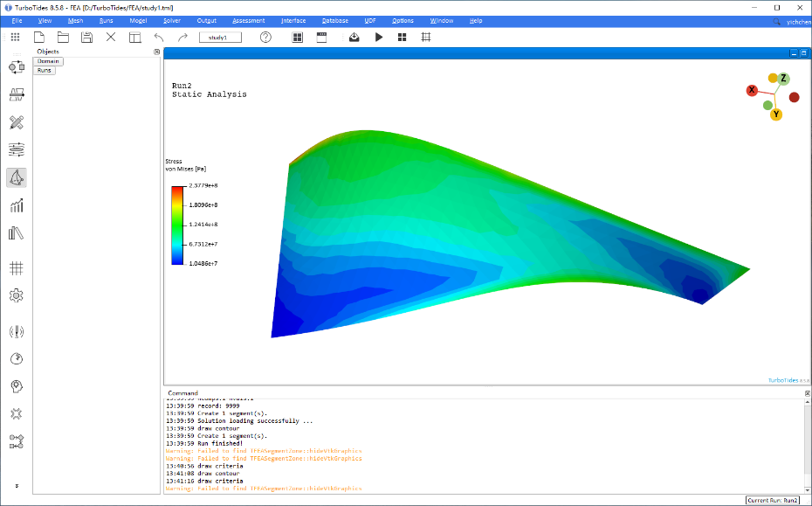This screenshot has width=812, height=506.
Task: Redo the last action
Action: tap(182, 38)
